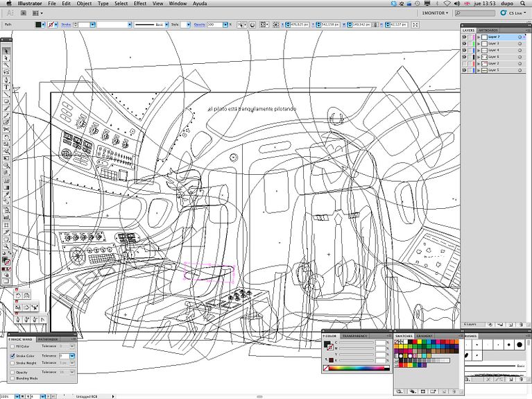The image size is (532, 399).
Task: Uncheck the Stroke Color checkbox
Action: (x=12, y=355)
